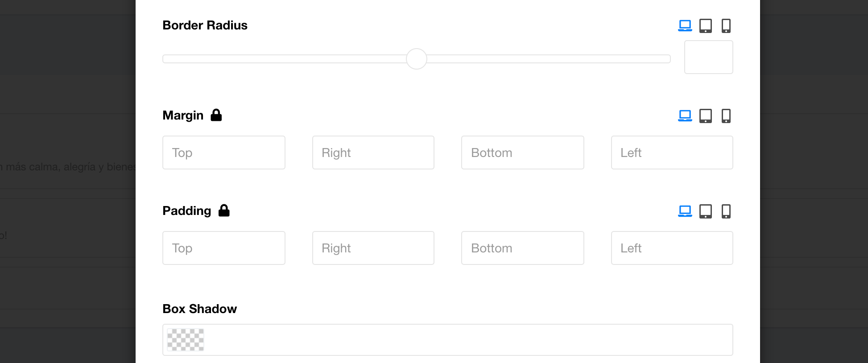This screenshot has height=363, width=868.
Task: Select desktop view for Border Radius
Action: [x=685, y=25]
